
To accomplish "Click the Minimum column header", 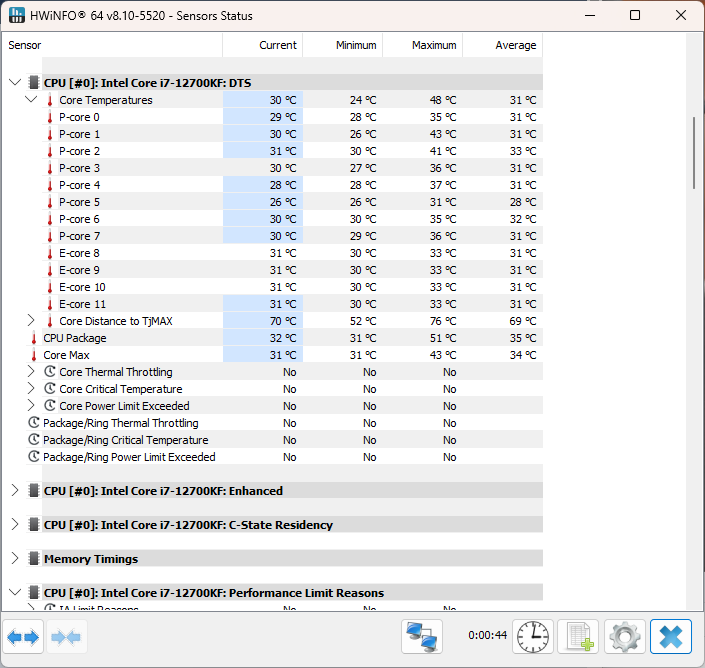I will (343, 45).
